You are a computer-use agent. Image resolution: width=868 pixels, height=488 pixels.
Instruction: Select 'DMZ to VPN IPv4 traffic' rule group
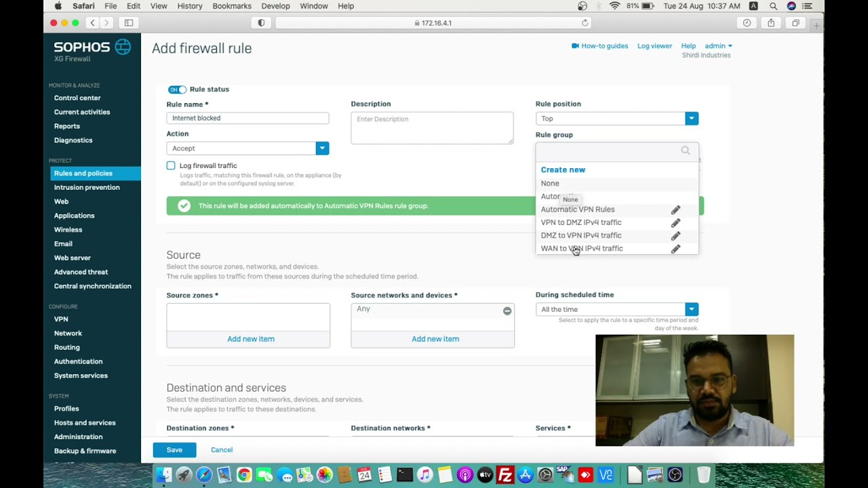[581, 235]
